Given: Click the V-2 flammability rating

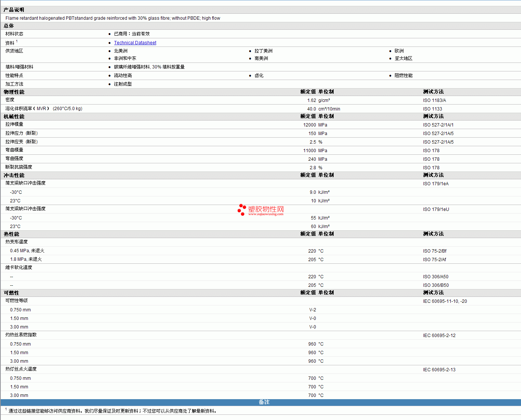Looking at the screenshot, I should coord(312,310).
